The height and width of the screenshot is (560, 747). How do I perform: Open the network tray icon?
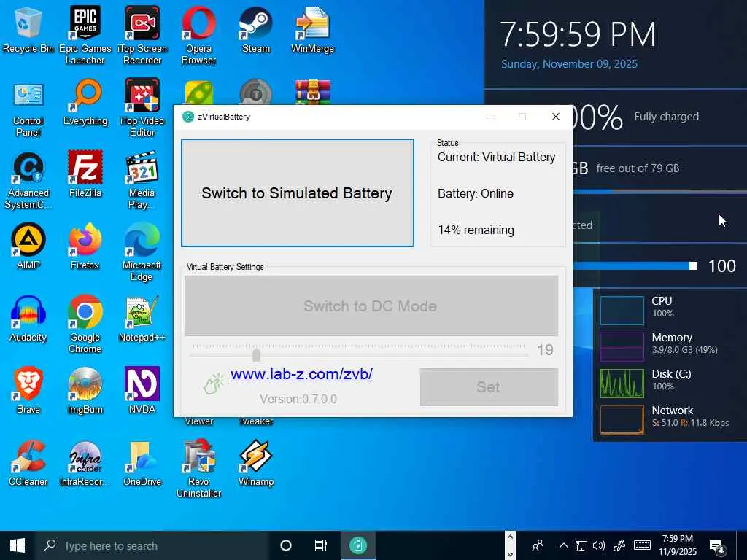pos(581,545)
